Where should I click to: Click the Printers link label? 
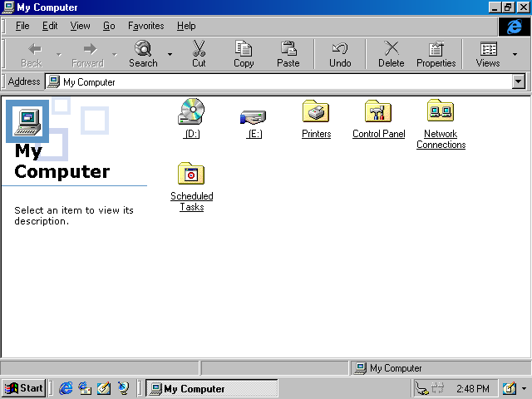[316, 134]
